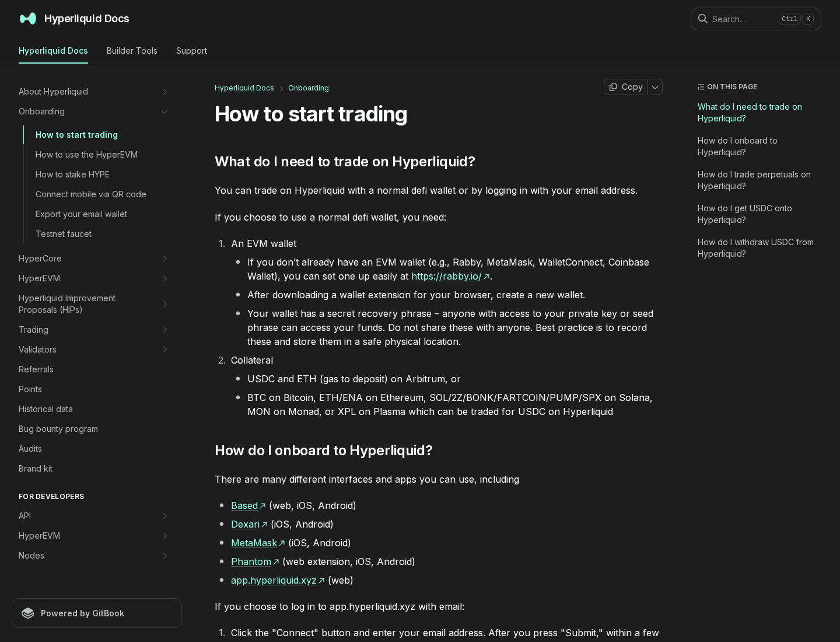
Task: Open the Copy options dropdown arrow
Action: pos(655,87)
